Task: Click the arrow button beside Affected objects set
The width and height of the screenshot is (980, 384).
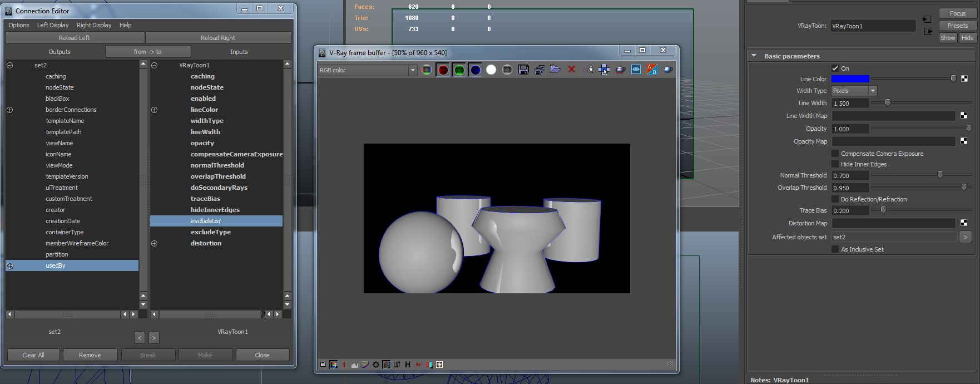Action: pyautogui.click(x=966, y=237)
